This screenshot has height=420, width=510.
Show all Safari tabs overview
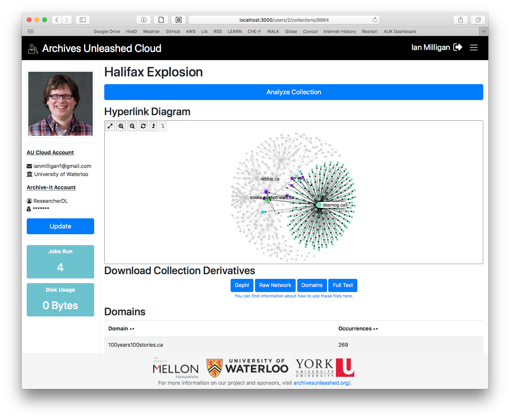[478, 20]
